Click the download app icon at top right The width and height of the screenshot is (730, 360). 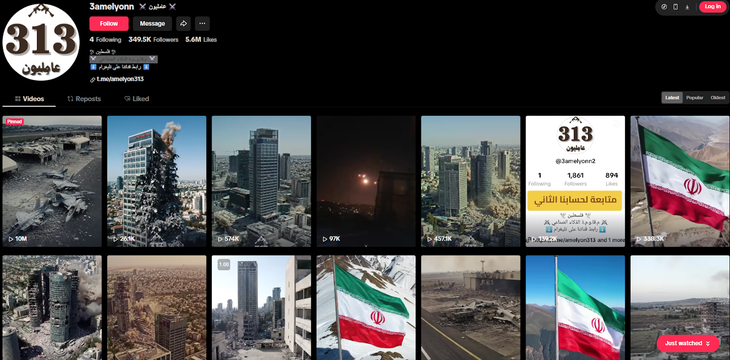[687, 7]
